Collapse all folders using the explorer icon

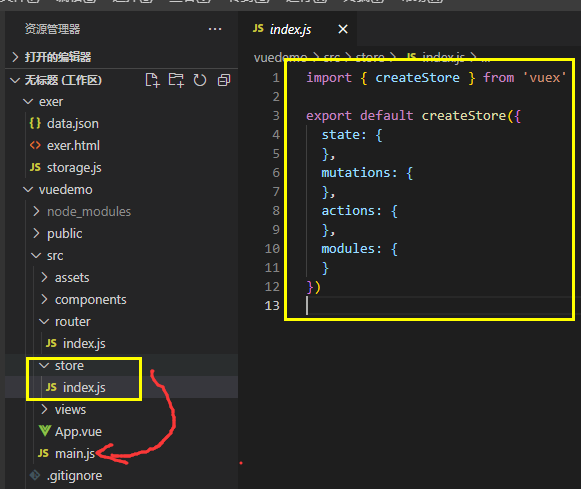point(224,80)
